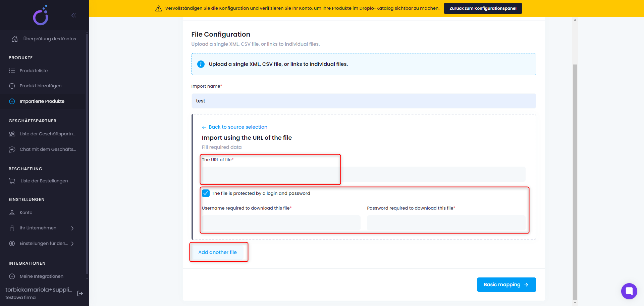Uncheck the login and password protection checkbox
Screen dimensions: 644x306
click(x=206, y=193)
